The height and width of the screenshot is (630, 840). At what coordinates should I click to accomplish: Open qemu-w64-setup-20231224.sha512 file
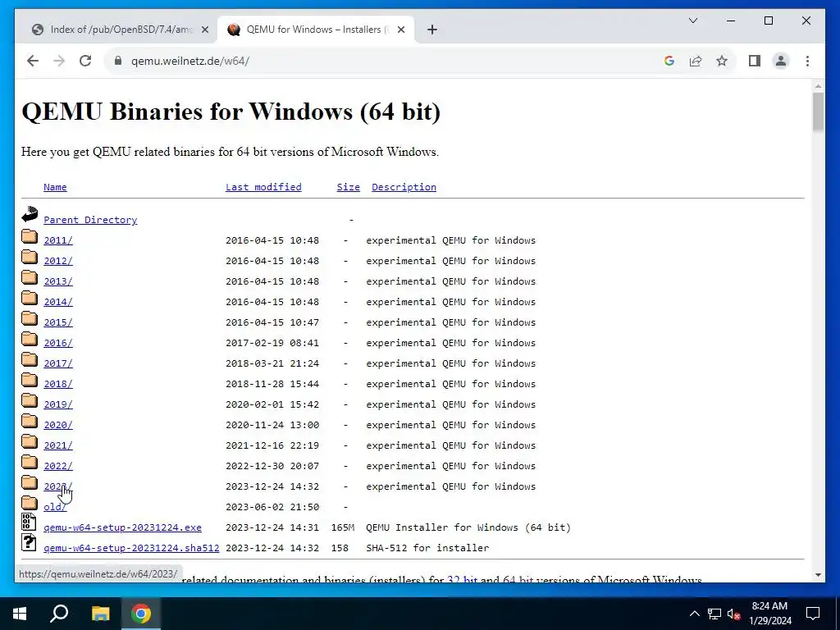131,548
